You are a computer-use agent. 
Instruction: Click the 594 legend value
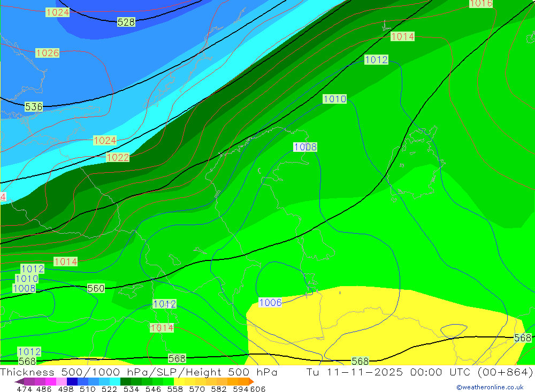point(241,389)
